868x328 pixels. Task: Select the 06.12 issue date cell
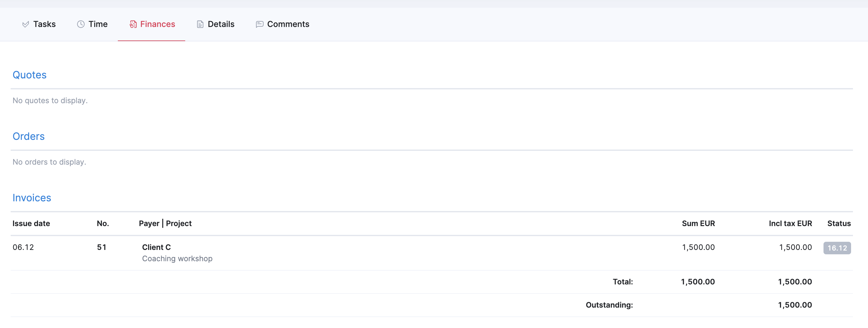(23, 247)
